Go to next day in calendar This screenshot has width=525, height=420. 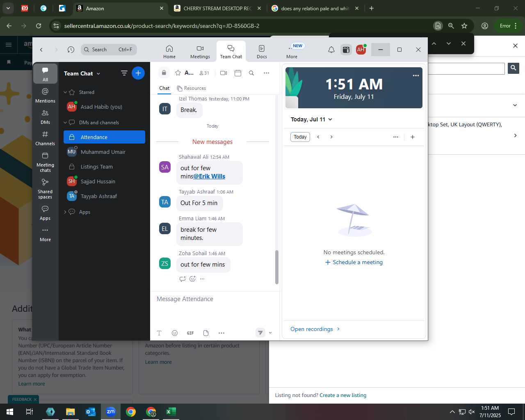pos(331,137)
